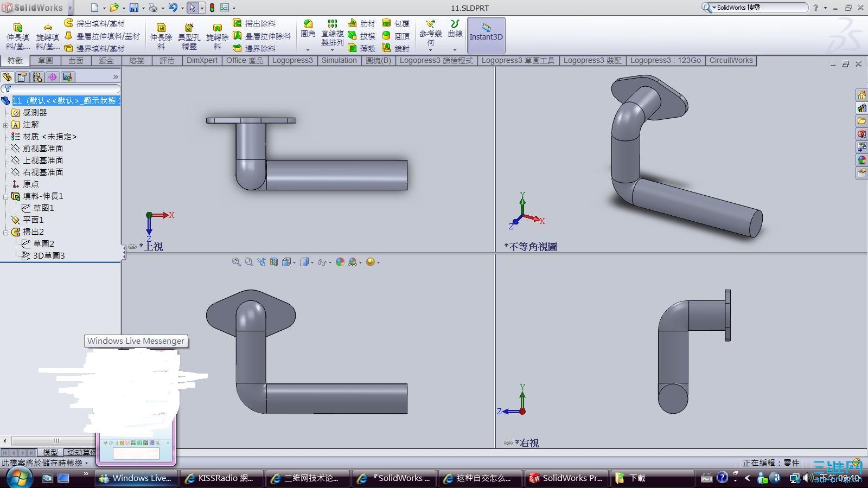Select the 伸長填料/基材 extrude boss tool
868x488 pixels.
(17, 36)
